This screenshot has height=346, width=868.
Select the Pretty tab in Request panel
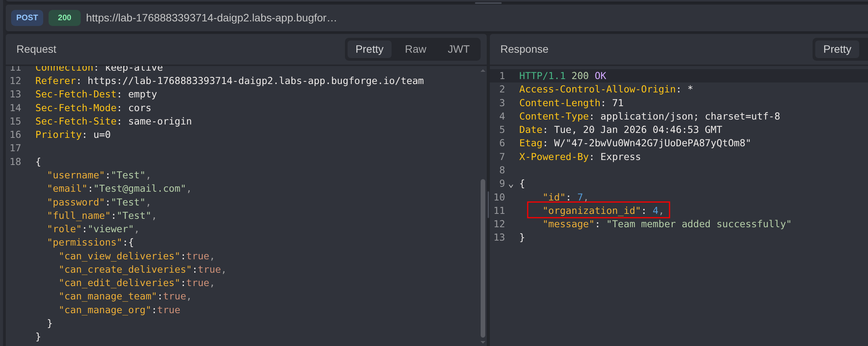pos(369,49)
